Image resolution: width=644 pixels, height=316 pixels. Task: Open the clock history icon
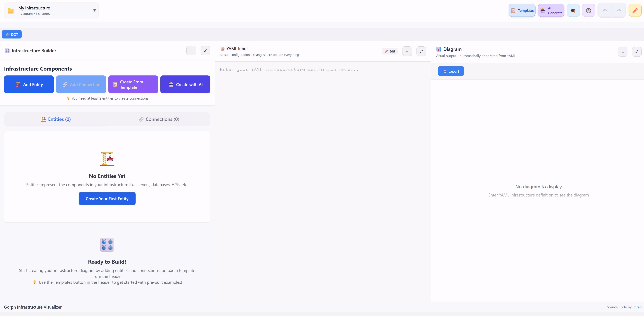coord(588,10)
